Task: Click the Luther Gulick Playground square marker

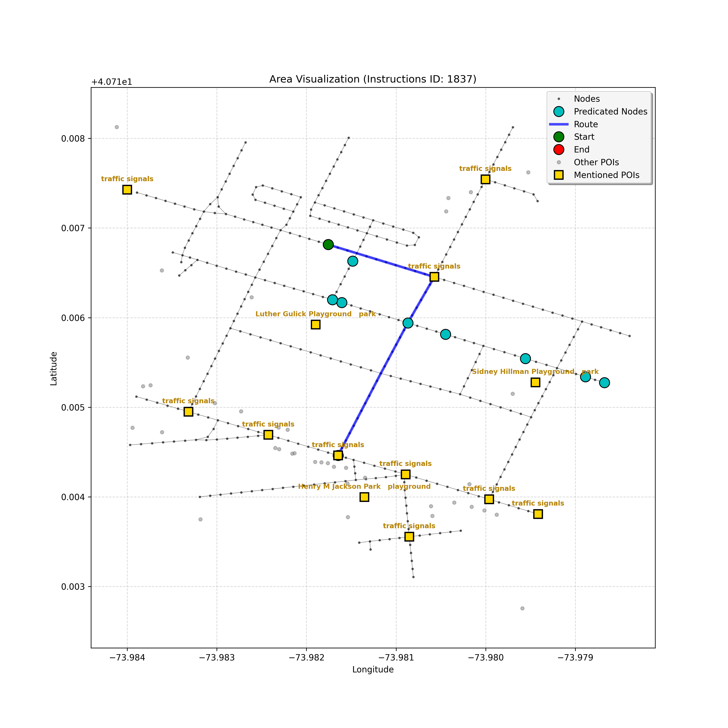Action: (316, 324)
